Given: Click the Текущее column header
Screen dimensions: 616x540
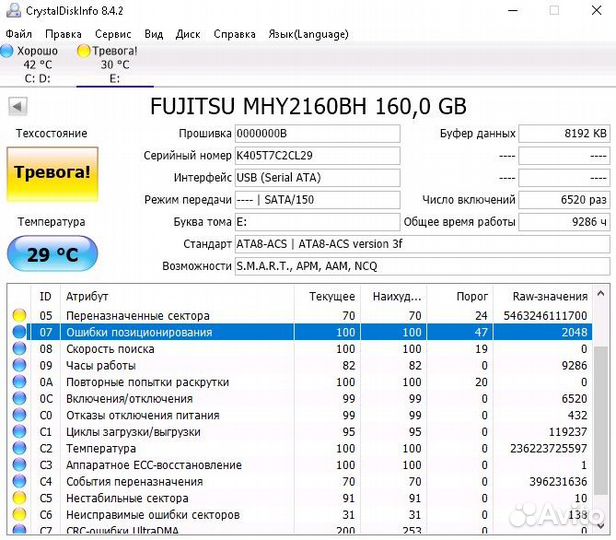Looking at the screenshot, I should 327,296.
